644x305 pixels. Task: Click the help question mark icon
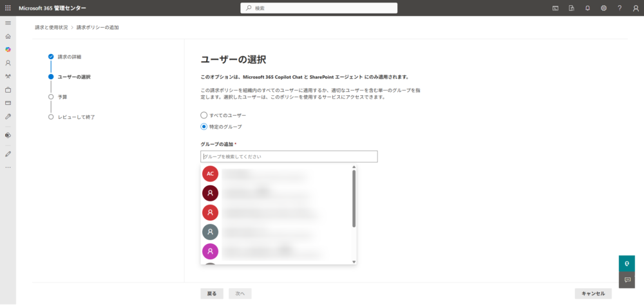pyautogui.click(x=620, y=8)
